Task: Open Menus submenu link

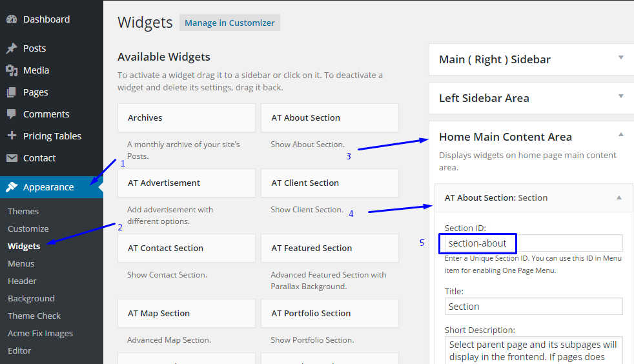Action: (x=21, y=263)
